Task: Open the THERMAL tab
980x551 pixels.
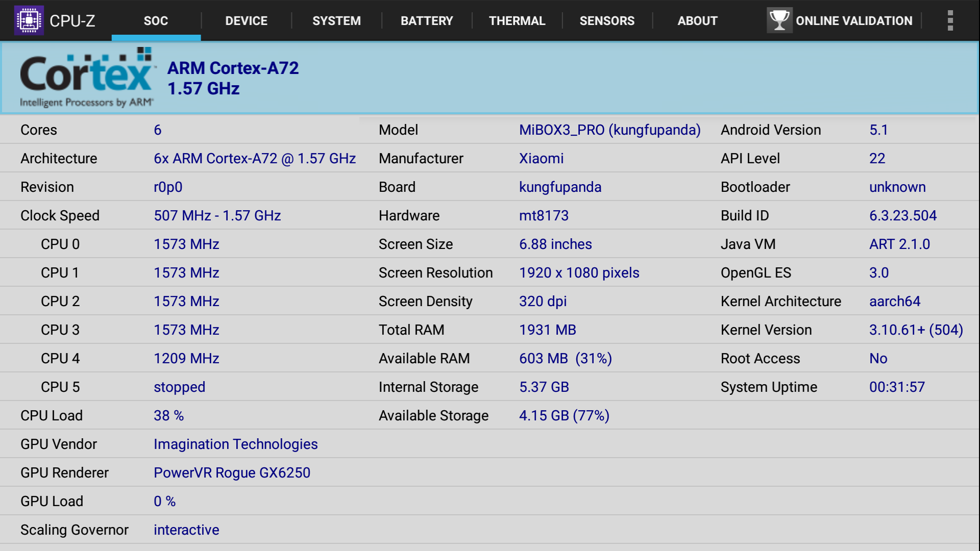Action: pos(517,19)
